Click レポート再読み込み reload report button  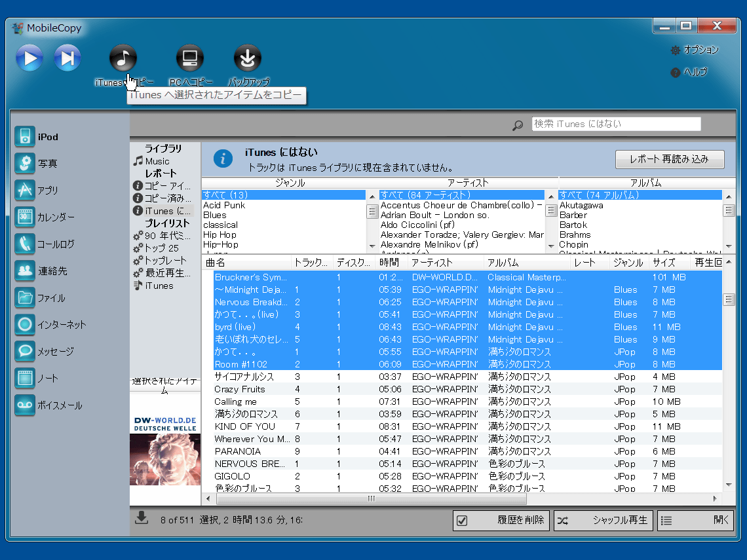[x=670, y=160]
